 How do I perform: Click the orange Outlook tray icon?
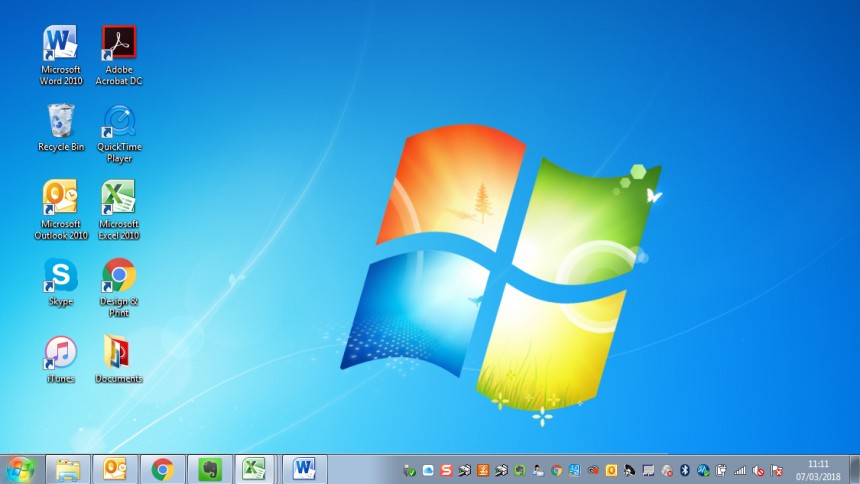(611, 470)
